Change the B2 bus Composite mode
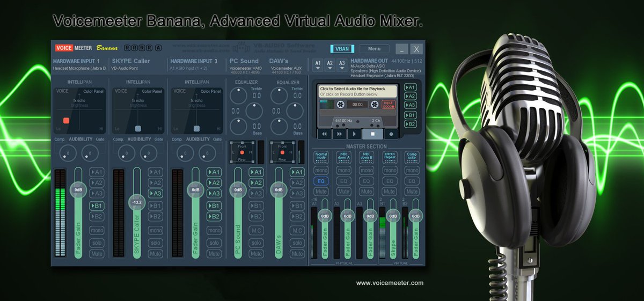The image size is (644, 301). (x=412, y=158)
